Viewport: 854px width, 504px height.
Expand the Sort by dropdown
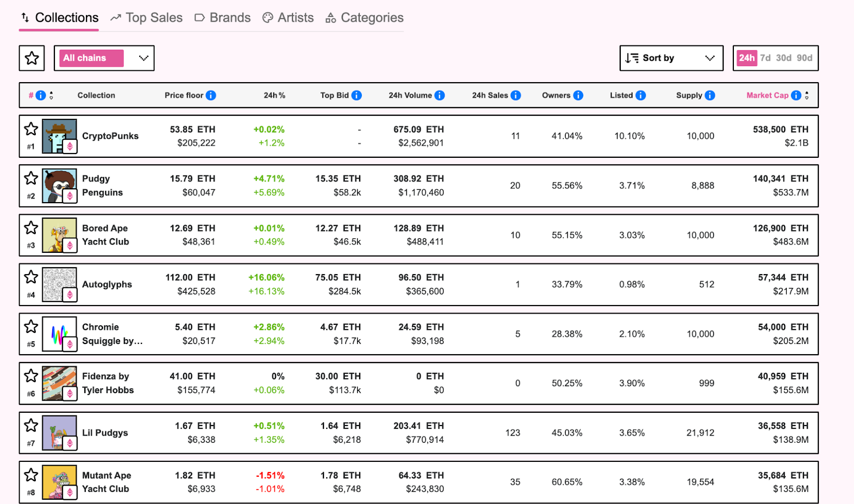pos(671,58)
